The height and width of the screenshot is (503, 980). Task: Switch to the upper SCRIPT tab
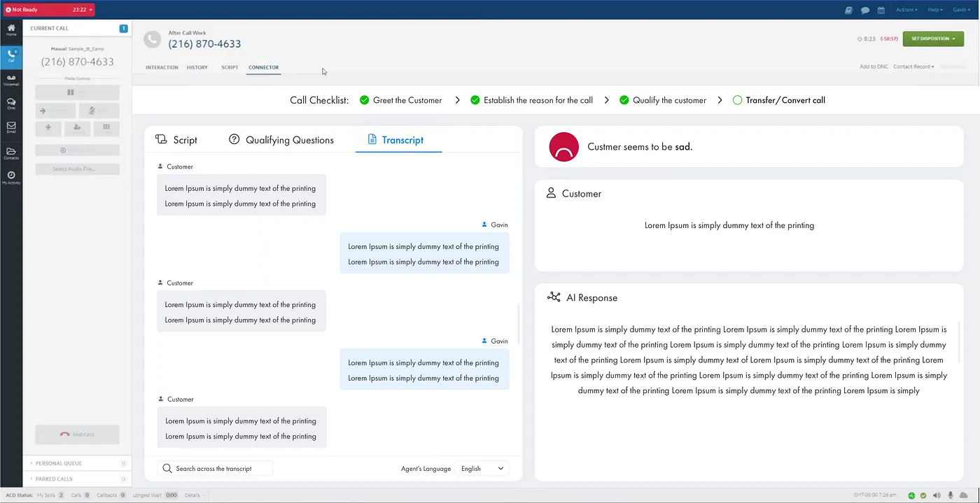tap(230, 67)
